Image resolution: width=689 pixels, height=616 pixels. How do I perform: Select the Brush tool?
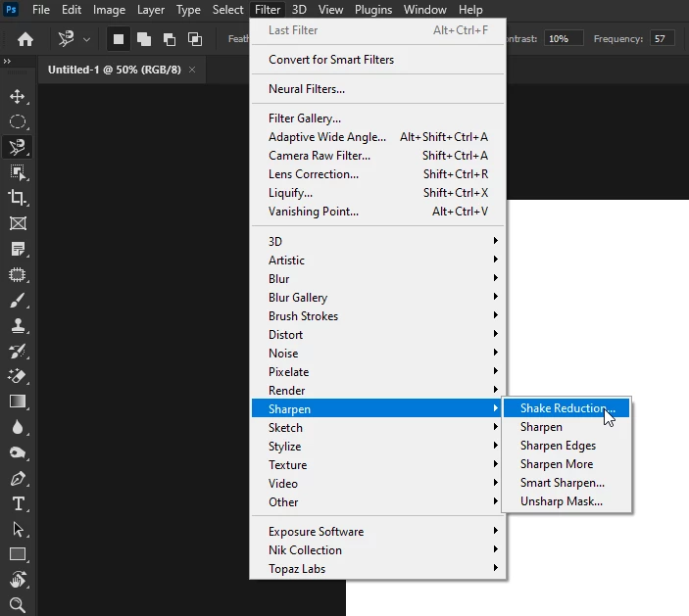pos(18,301)
